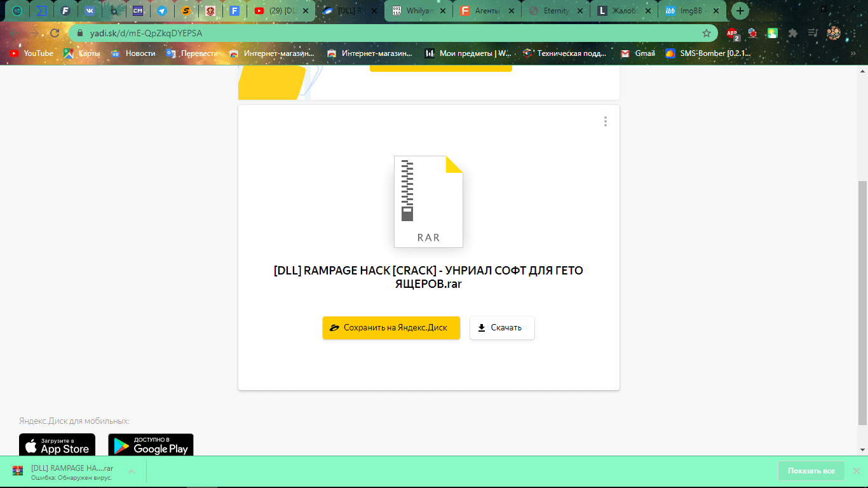Open the Extensions puzzle piece menu
This screenshot has height=488, width=868.
(792, 33)
